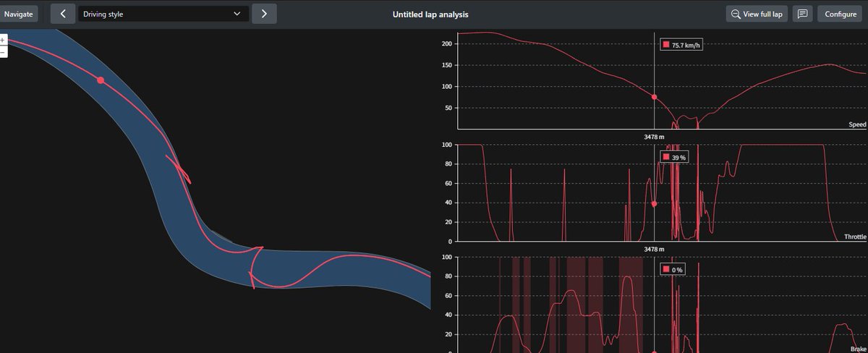This screenshot has width=868, height=353.
Task: Go to previous analysis view arrow
Action: point(63,14)
